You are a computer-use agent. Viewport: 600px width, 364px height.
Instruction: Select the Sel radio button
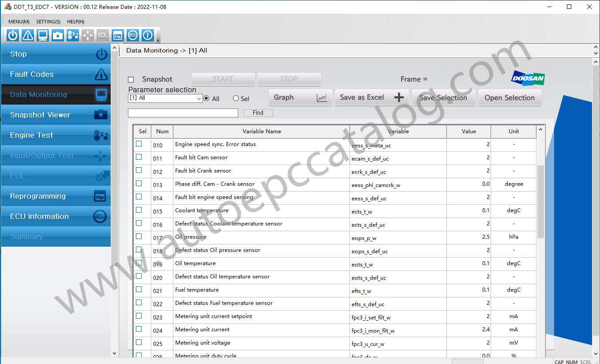236,99
